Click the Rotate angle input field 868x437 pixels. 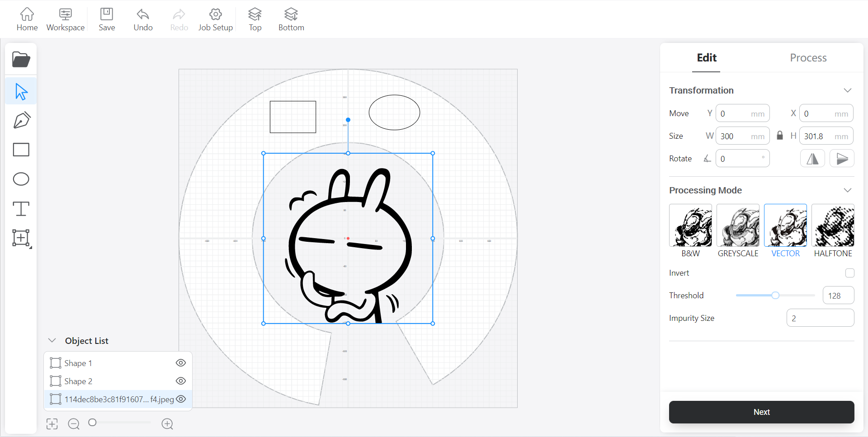[742, 159]
